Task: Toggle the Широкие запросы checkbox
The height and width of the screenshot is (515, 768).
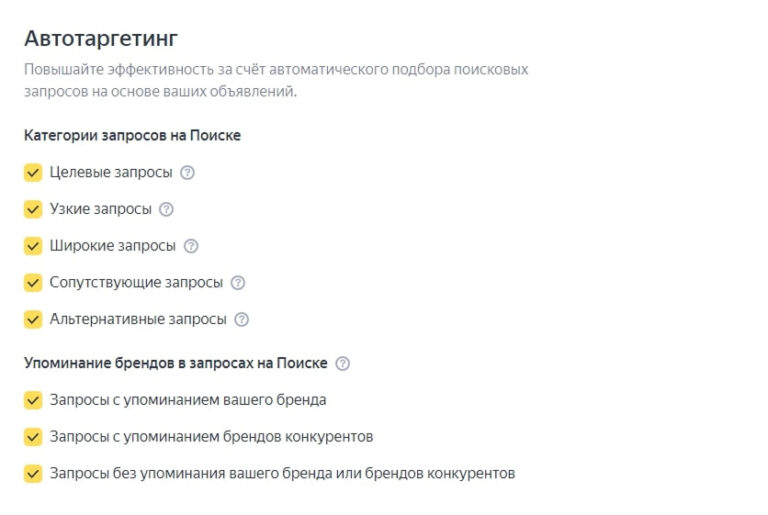Action: [x=33, y=246]
